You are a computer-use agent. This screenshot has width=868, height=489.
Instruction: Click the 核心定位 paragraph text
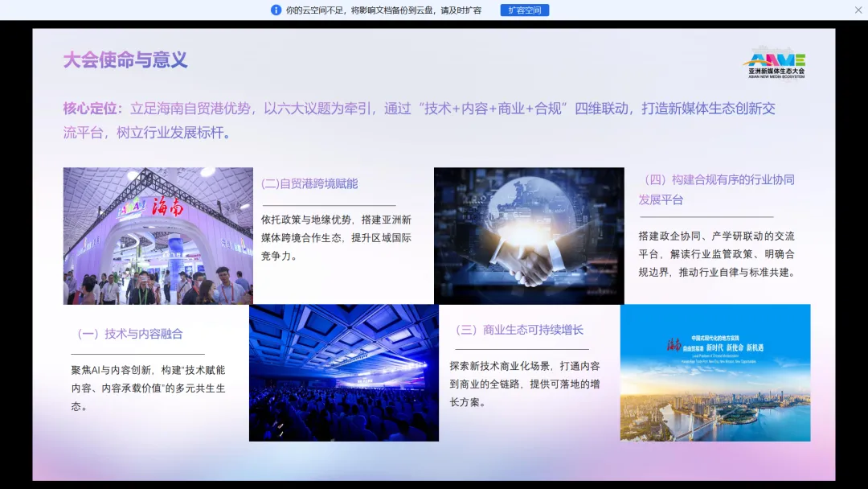pos(419,120)
